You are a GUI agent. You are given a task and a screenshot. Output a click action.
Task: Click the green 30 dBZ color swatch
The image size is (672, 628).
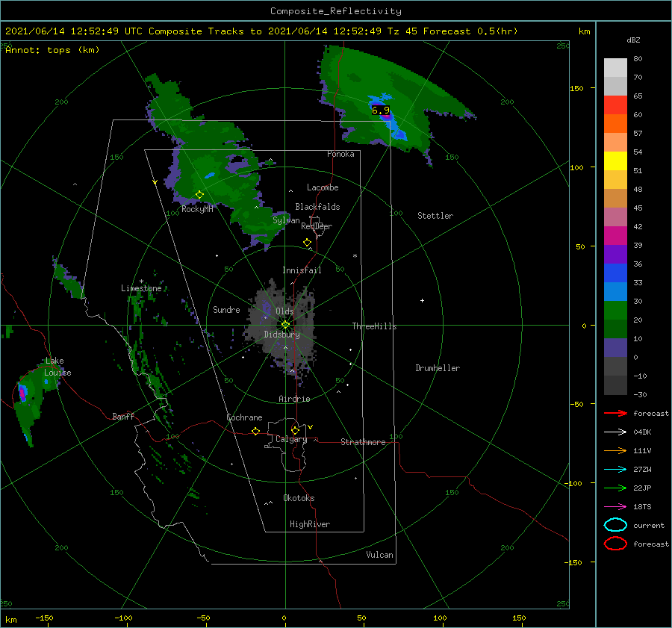click(615, 310)
